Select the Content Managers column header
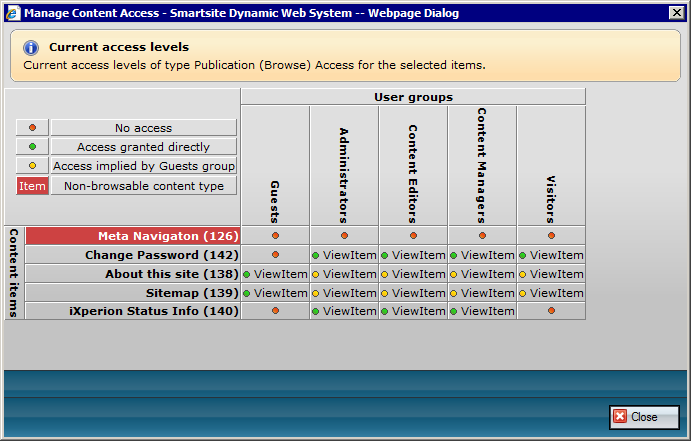Image resolution: width=691 pixels, height=441 pixels. click(482, 166)
